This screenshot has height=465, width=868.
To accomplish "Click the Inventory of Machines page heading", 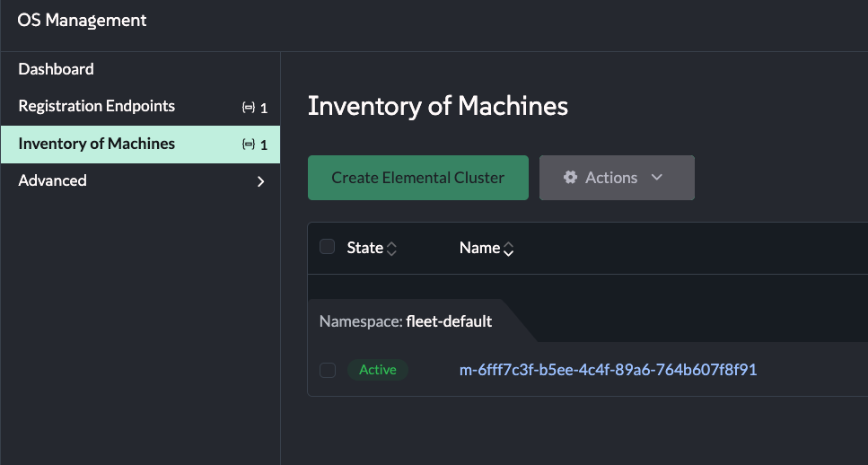I will pyautogui.click(x=438, y=106).
